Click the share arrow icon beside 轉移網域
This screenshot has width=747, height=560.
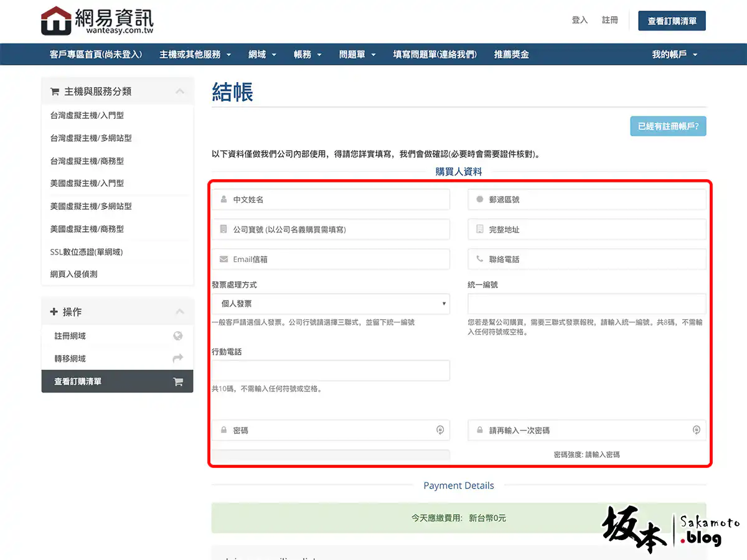pyautogui.click(x=178, y=358)
